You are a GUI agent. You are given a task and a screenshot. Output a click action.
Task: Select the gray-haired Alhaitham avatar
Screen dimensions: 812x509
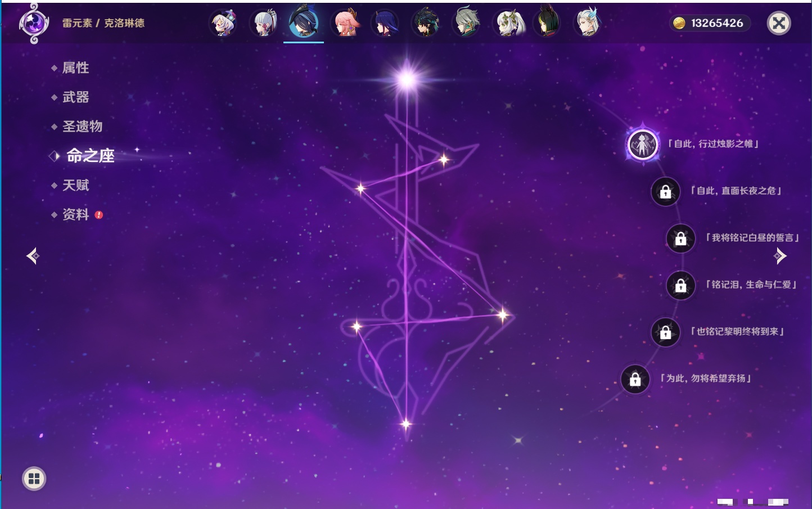(466, 23)
